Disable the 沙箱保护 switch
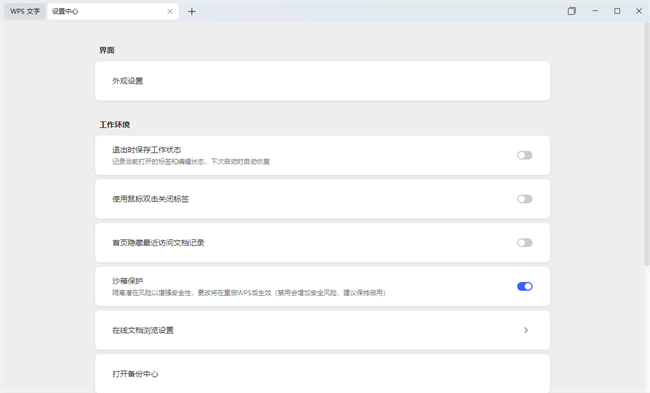Viewport: 650px width, 393px height. pos(524,286)
